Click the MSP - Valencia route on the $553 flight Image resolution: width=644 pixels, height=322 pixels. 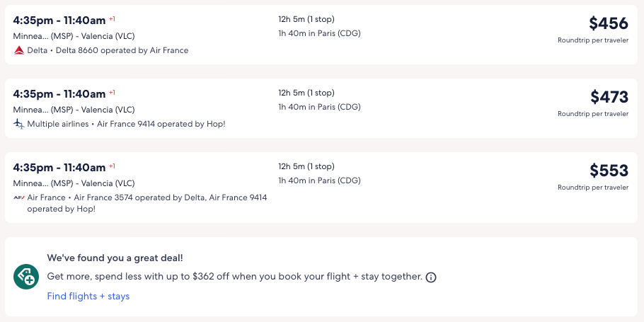(74, 183)
